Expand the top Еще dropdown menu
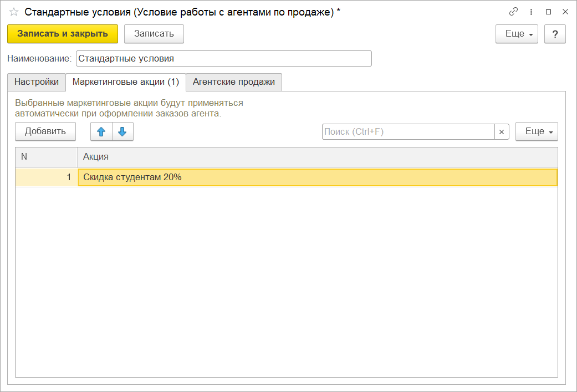577x392 pixels. tap(517, 34)
